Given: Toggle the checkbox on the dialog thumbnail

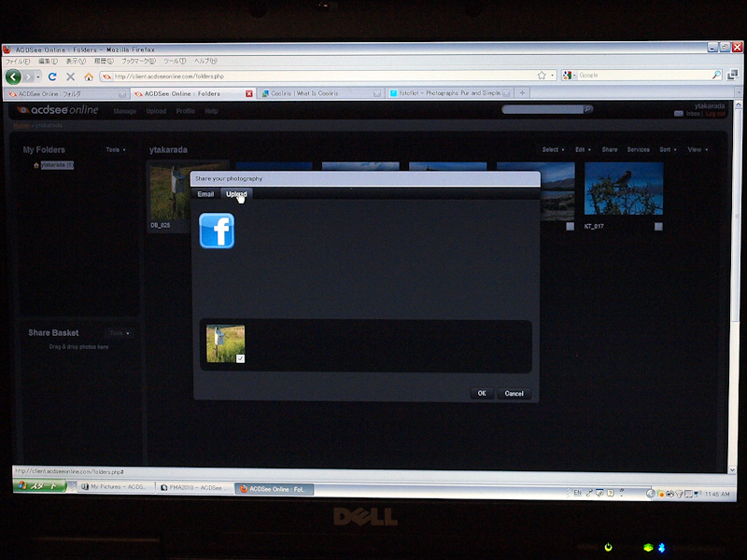Looking at the screenshot, I should click(240, 358).
